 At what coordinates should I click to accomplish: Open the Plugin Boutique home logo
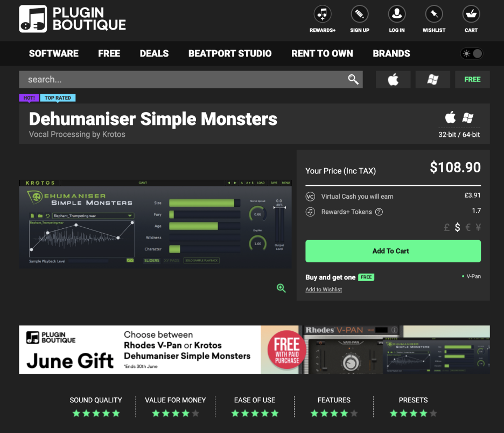pyautogui.click(x=72, y=19)
